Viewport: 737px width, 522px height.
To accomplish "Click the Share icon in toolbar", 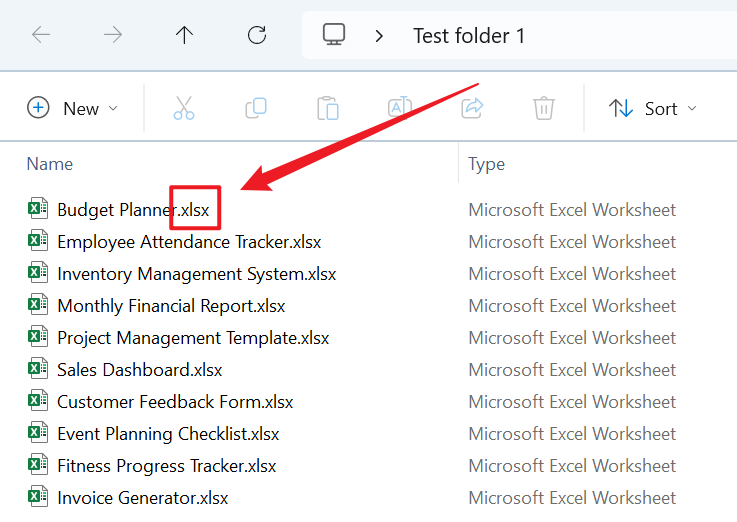I will click(x=472, y=108).
